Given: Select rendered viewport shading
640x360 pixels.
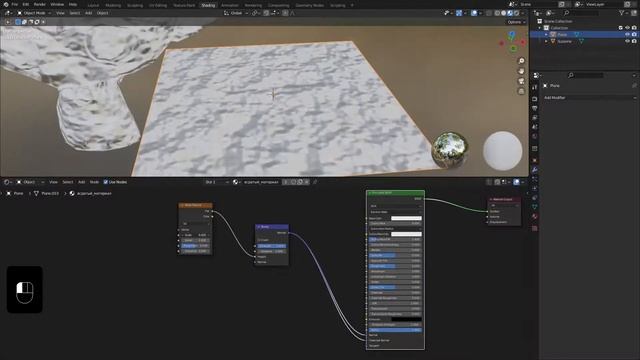Looking at the screenshot, I should [x=516, y=13].
